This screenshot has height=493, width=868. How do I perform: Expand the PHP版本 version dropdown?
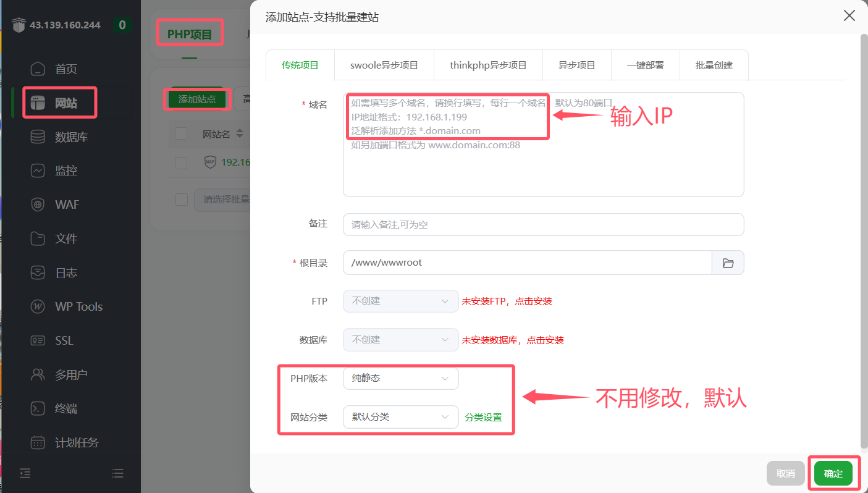[400, 378]
